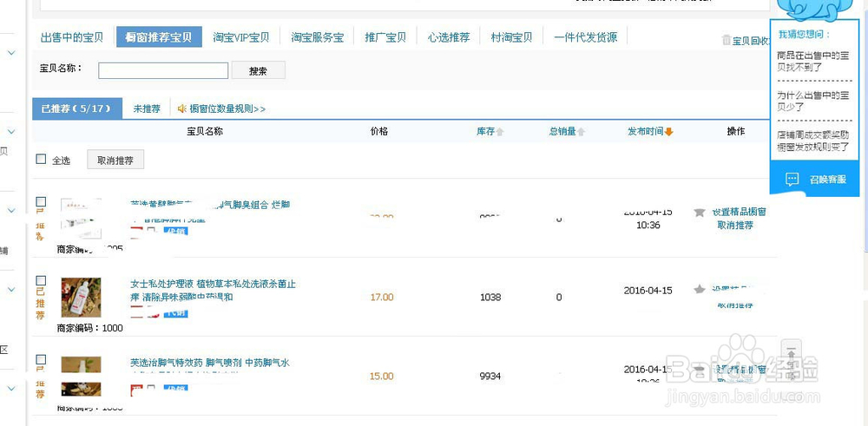The width and height of the screenshot is (868, 426).
Task: Click the chat bubble icon beside 召唤客服
Action: pyautogui.click(x=792, y=180)
